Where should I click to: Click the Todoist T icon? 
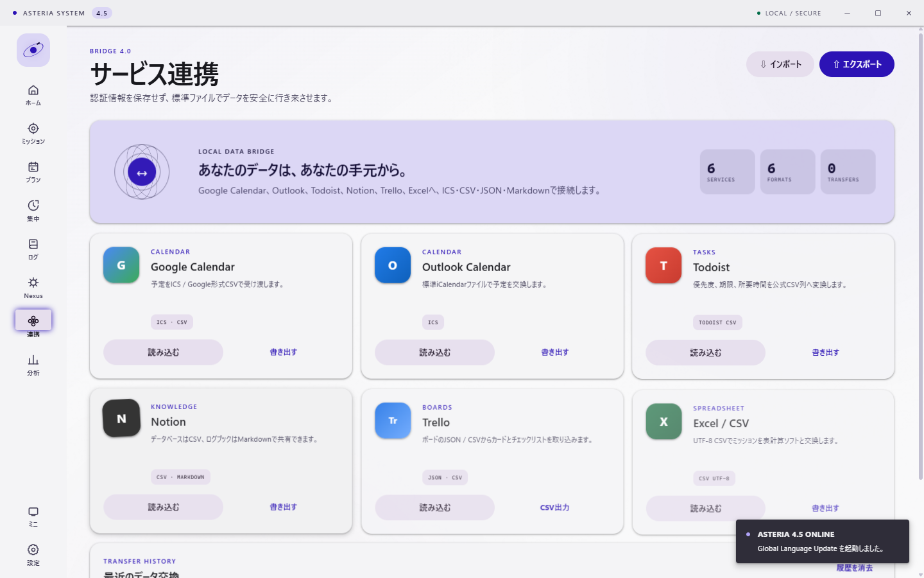coord(663,265)
